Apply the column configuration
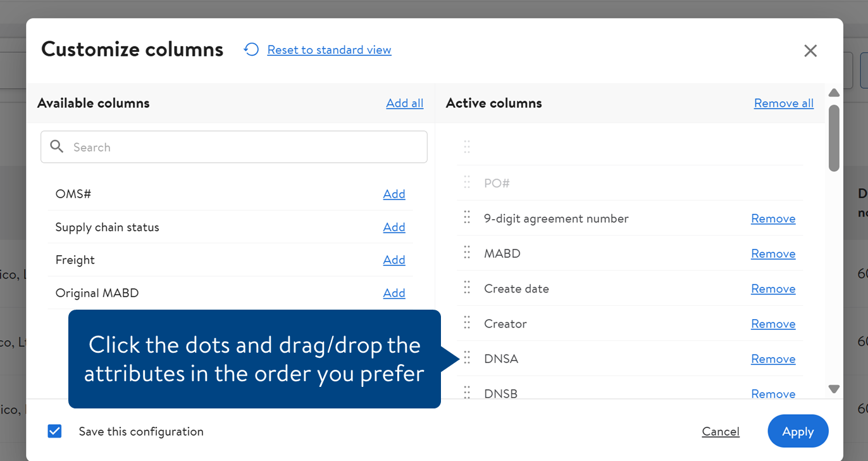 (798, 431)
